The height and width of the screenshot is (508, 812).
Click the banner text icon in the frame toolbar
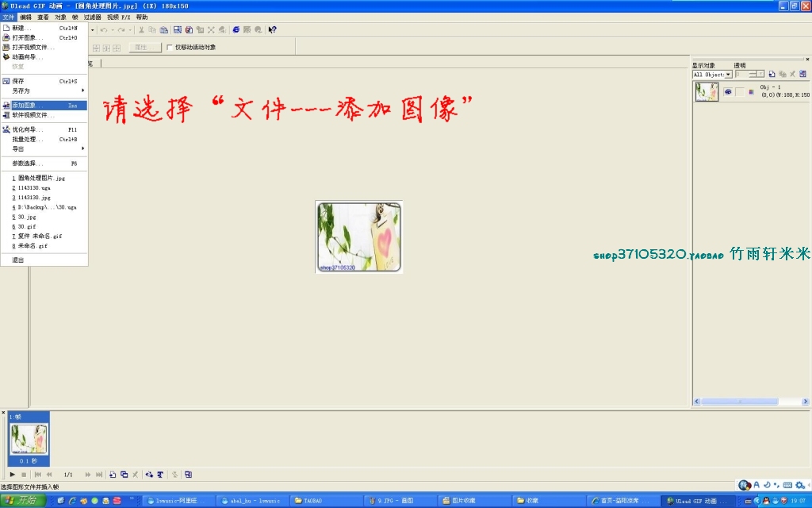(x=160, y=475)
